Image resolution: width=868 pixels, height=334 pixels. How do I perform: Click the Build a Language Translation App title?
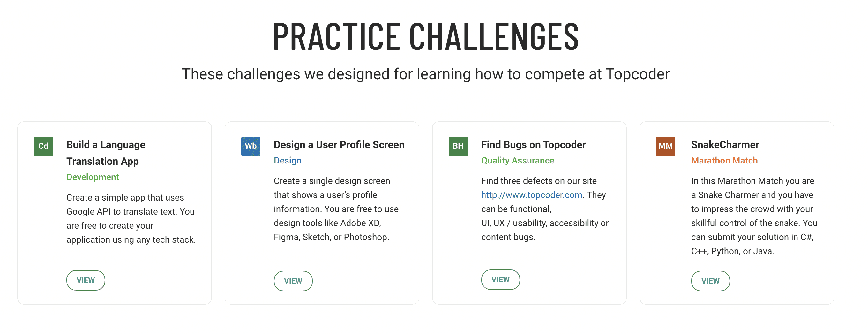pyautogui.click(x=106, y=153)
